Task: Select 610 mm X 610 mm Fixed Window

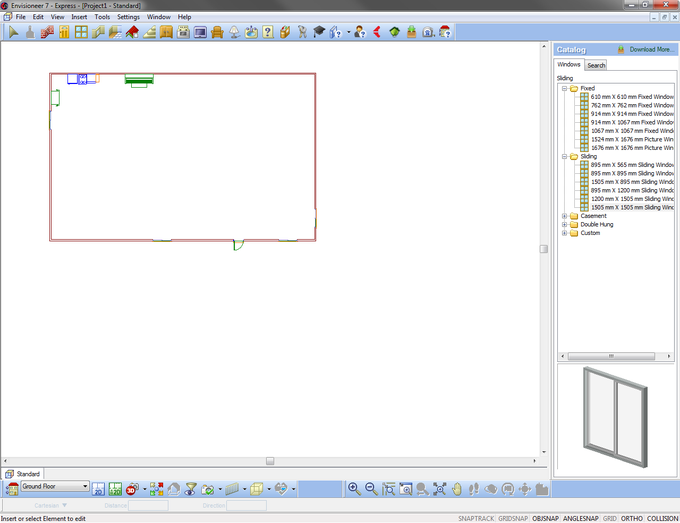Action: click(x=627, y=97)
